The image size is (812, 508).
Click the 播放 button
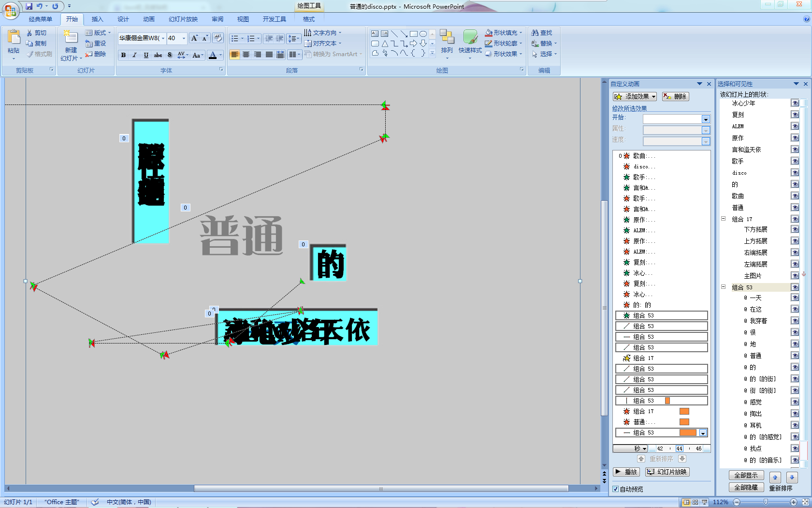pyautogui.click(x=626, y=472)
